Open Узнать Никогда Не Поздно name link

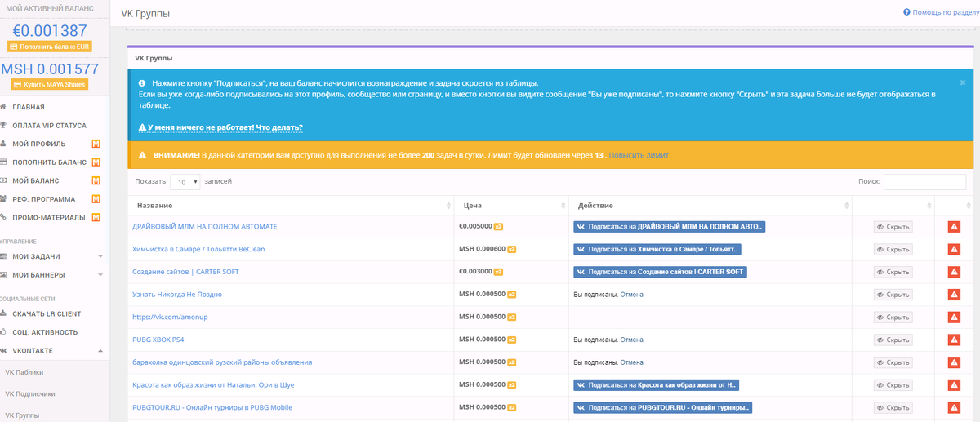177,295
